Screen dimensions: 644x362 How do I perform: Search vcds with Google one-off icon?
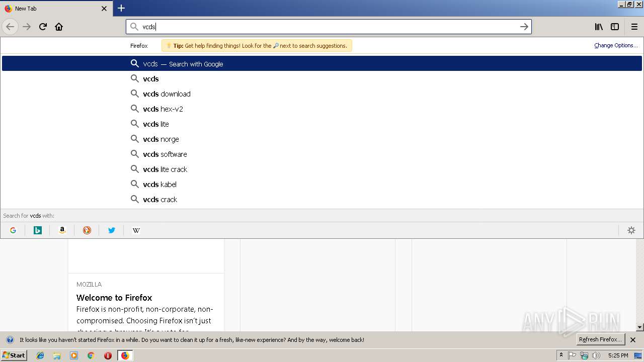13,230
